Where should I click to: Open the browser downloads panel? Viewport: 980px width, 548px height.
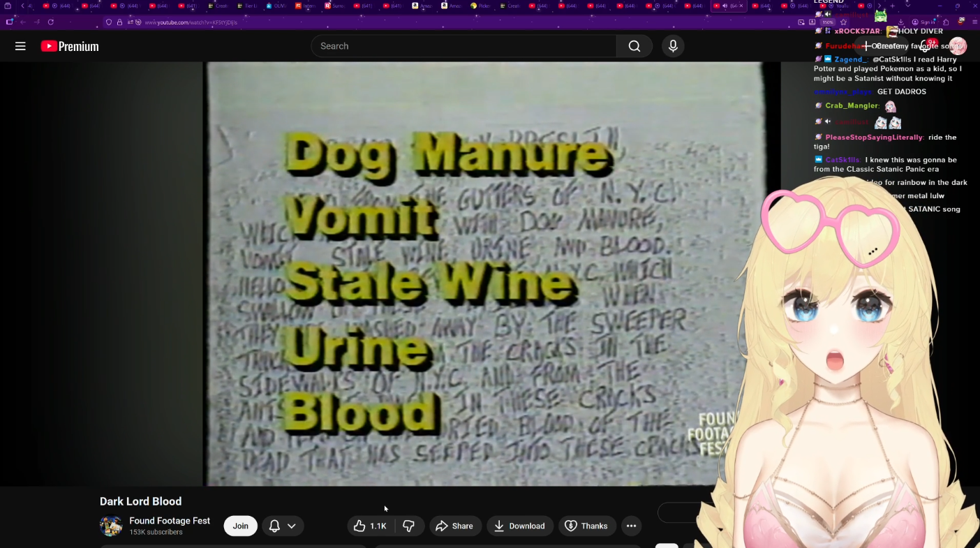click(x=900, y=22)
